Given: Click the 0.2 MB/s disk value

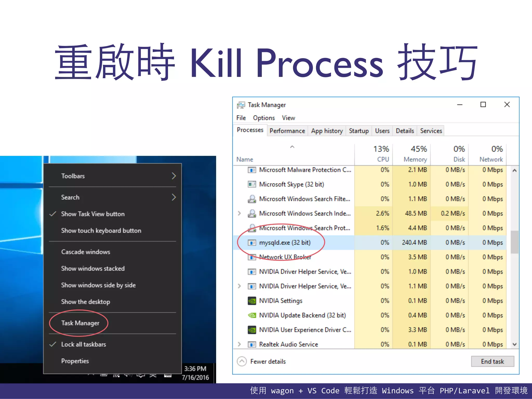Looking at the screenshot, I should point(453,214).
